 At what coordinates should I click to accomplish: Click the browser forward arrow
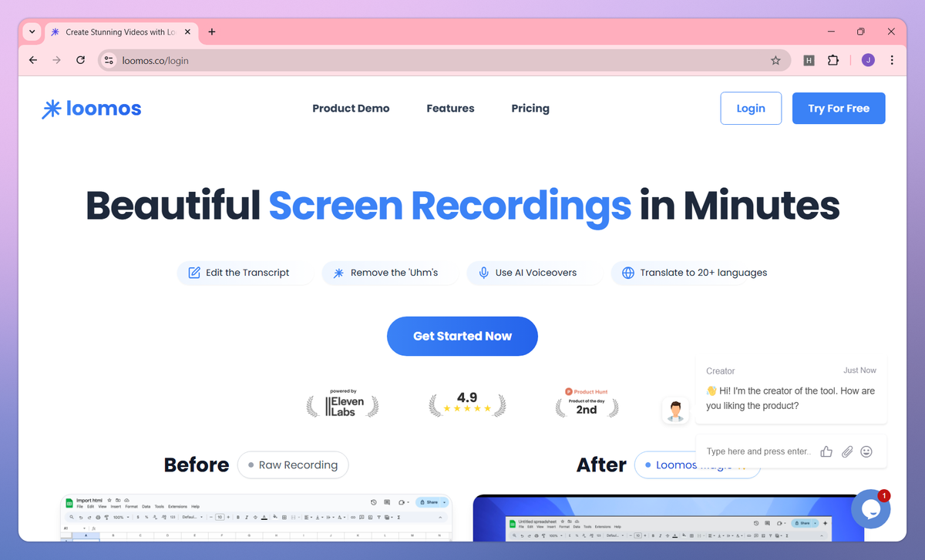coord(56,60)
